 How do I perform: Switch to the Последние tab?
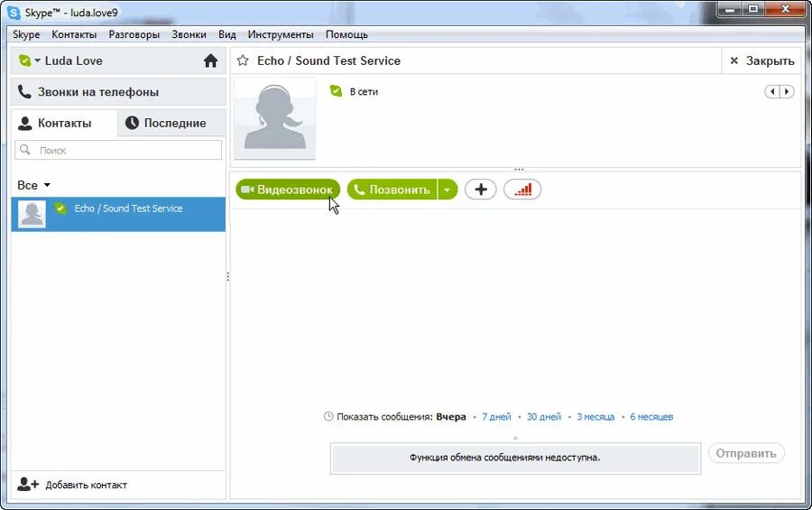[172, 123]
